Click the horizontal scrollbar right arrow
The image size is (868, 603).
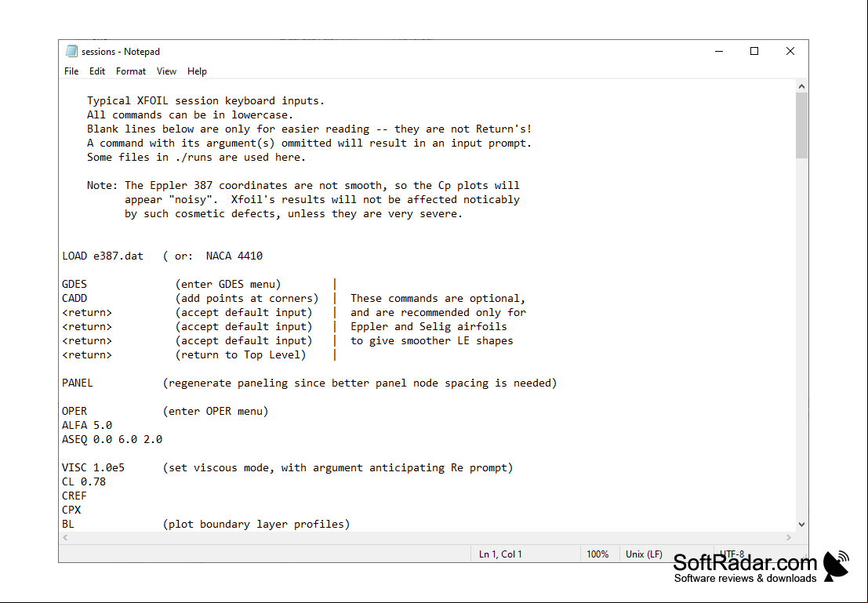pyautogui.click(x=789, y=537)
